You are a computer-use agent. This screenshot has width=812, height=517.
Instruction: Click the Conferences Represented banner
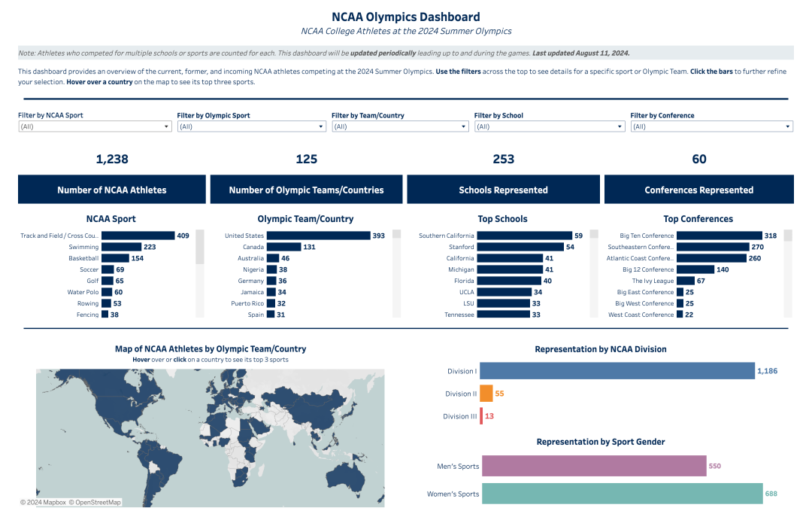699,190
